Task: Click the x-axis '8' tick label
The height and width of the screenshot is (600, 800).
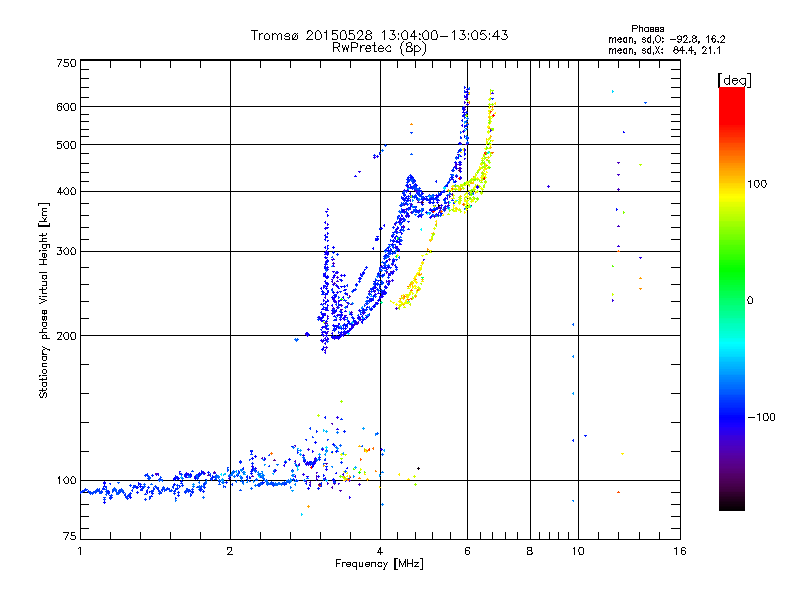Action: pos(530,551)
